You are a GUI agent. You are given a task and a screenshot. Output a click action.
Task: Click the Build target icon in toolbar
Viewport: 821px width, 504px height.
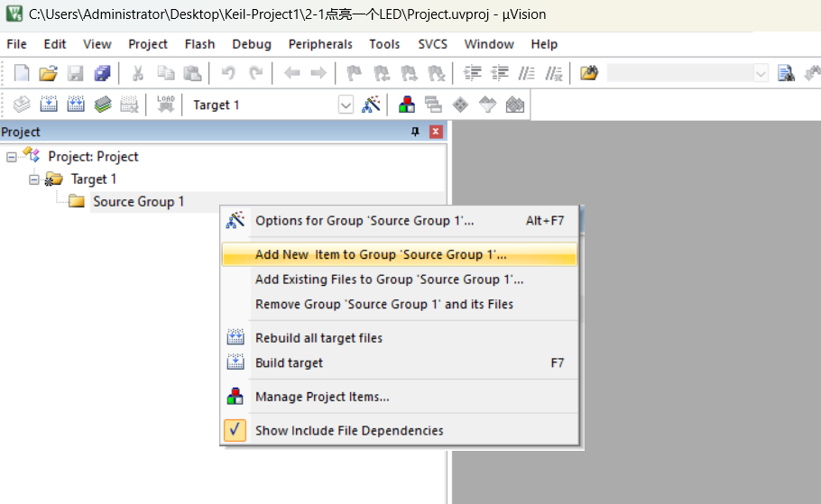point(49,105)
